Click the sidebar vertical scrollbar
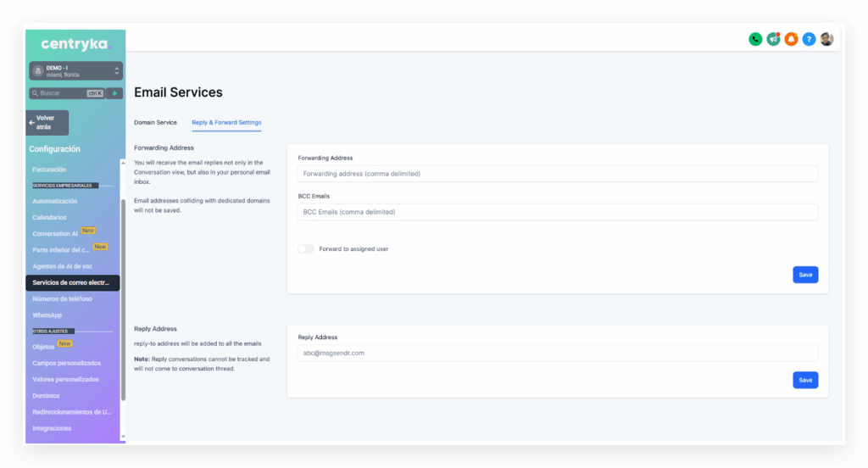The height and width of the screenshot is (468, 868). (124, 297)
